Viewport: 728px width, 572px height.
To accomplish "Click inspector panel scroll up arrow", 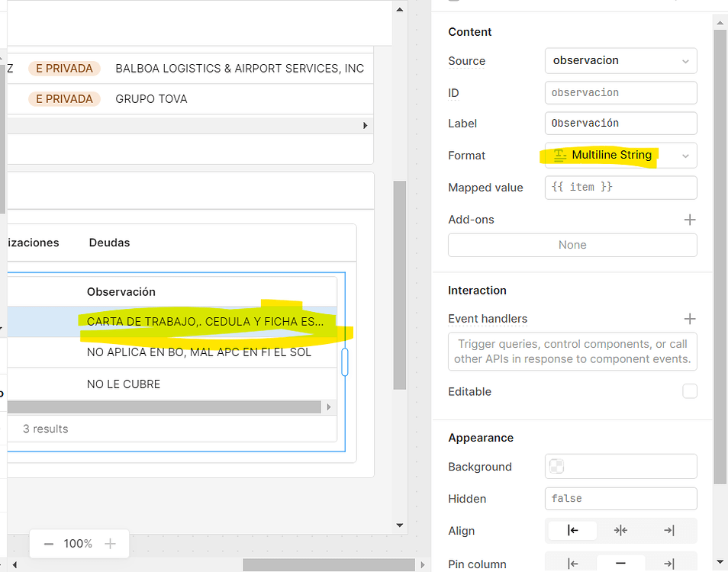I will tap(720, 22).
